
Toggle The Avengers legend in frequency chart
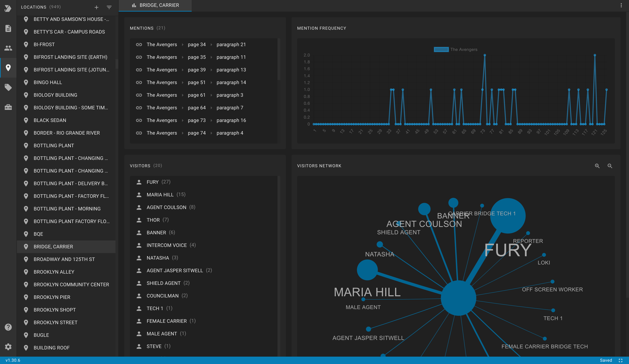pyautogui.click(x=456, y=49)
